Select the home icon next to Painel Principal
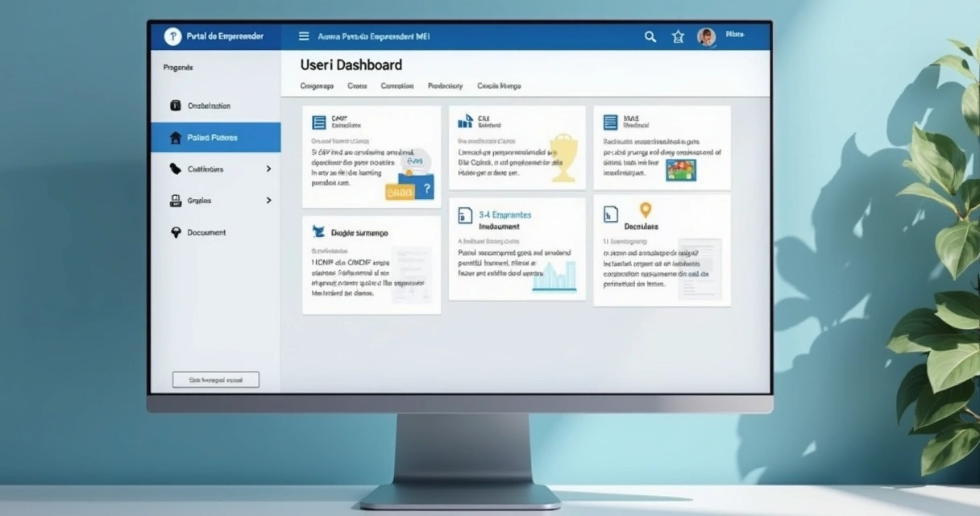The height and width of the screenshot is (516, 980). pos(174,137)
